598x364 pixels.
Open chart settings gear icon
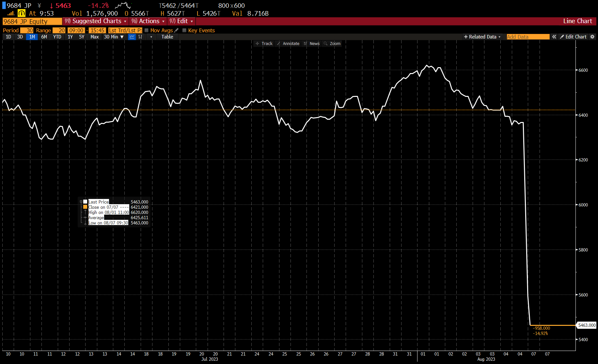(592, 37)
